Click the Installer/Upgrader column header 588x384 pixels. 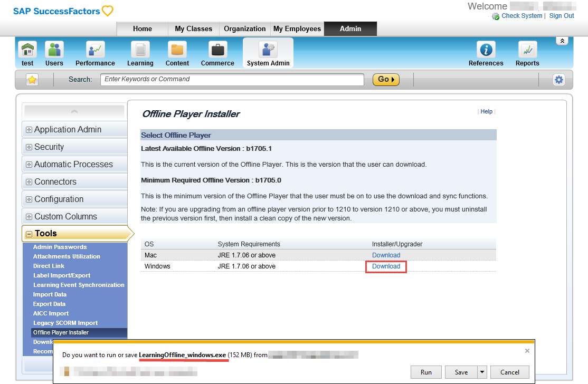tap(397, 244)
